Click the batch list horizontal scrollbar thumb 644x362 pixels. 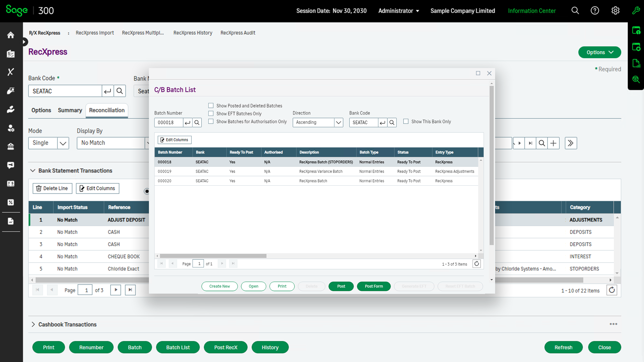(213, 256)
